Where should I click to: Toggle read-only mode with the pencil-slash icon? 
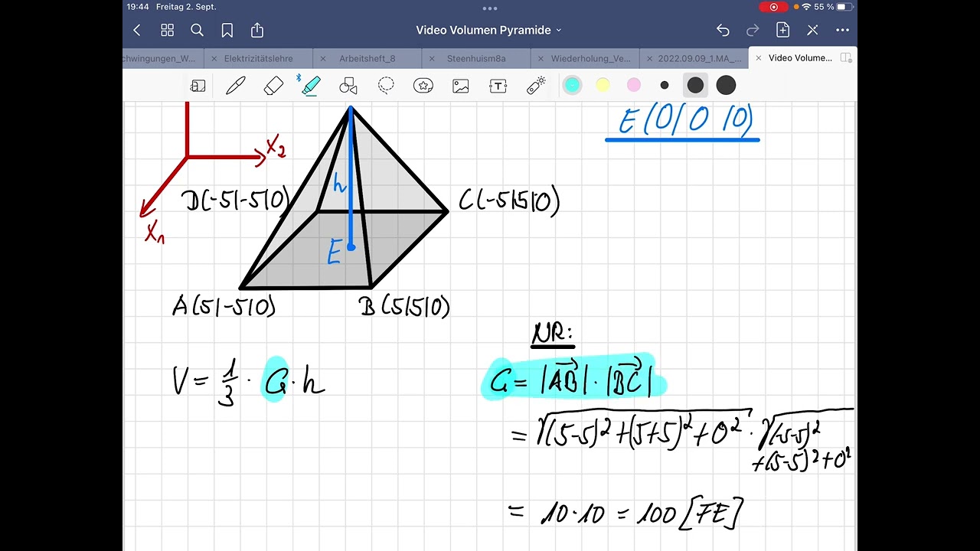click(812, 30)
